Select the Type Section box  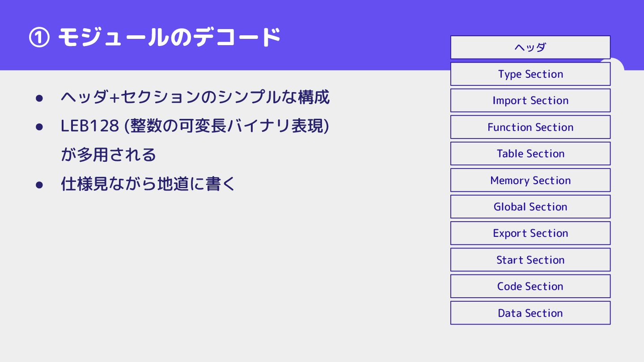[530, 74]
